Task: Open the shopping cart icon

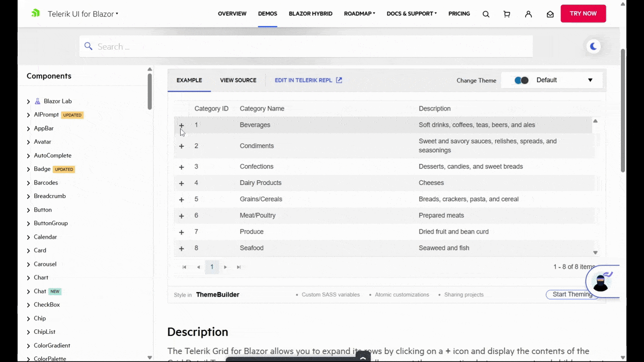Action: (x=507, y=14)
